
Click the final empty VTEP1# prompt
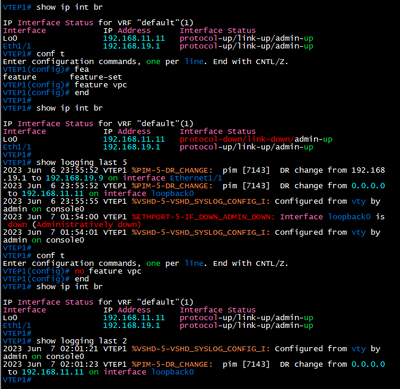[17, 380]
